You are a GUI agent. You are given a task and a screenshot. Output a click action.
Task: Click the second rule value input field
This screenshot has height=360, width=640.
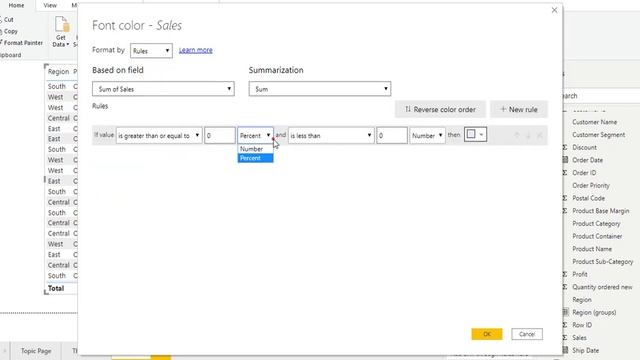392,136
